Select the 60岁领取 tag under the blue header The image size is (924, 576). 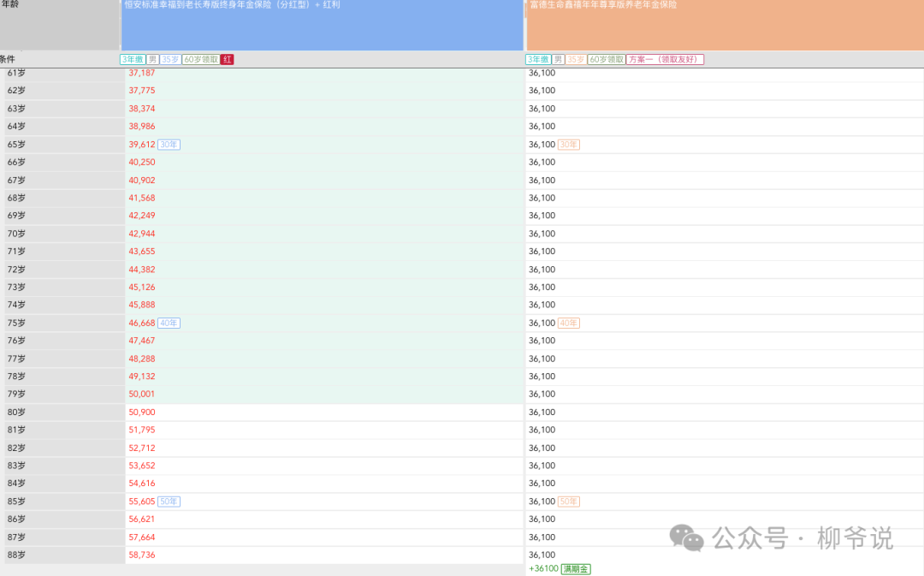[201, 60]
